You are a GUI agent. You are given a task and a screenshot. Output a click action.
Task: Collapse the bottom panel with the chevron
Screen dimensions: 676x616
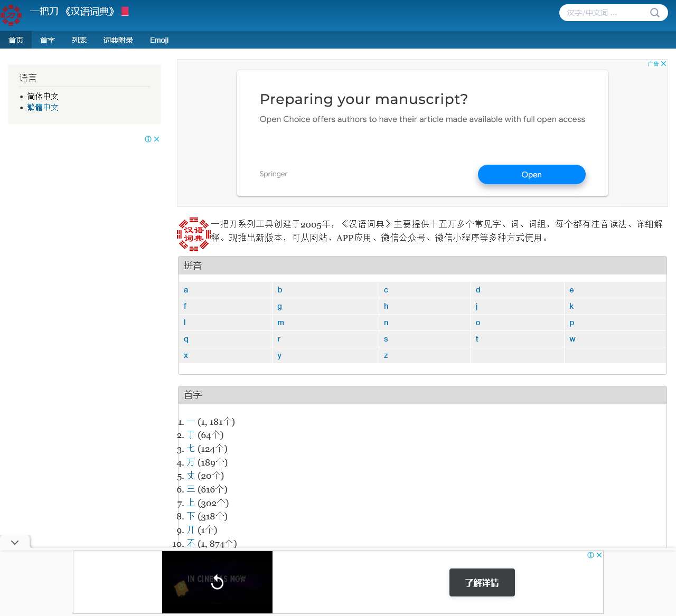15,542
